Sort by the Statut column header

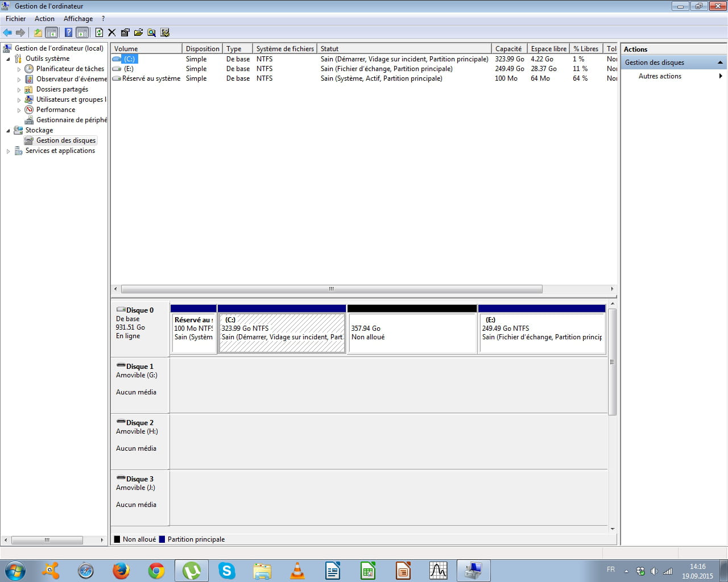click(x=404, y=49)
